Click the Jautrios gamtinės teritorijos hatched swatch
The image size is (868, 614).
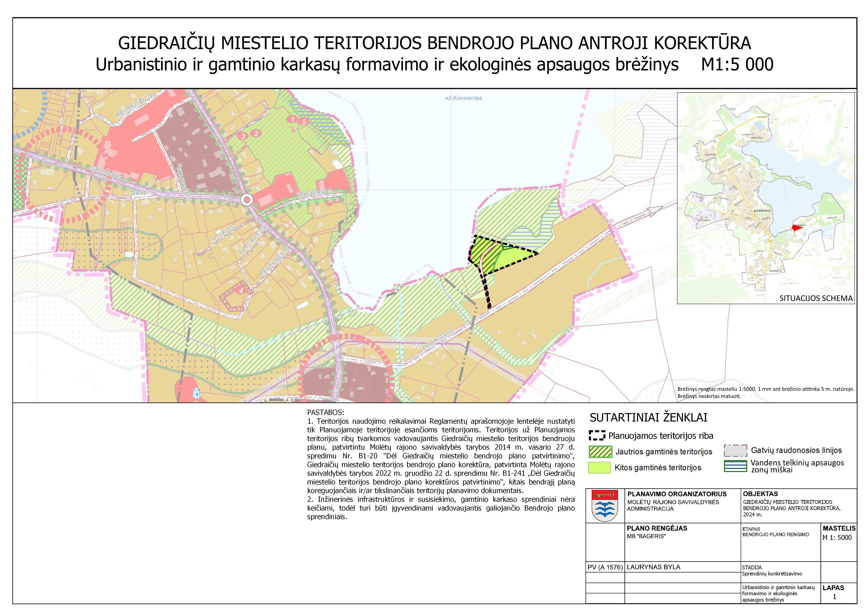point(600,452)
